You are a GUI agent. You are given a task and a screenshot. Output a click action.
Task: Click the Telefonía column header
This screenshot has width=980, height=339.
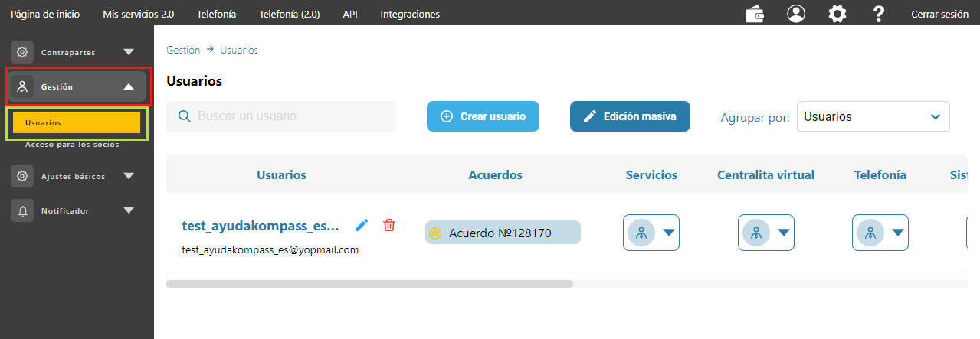point(880,174)
